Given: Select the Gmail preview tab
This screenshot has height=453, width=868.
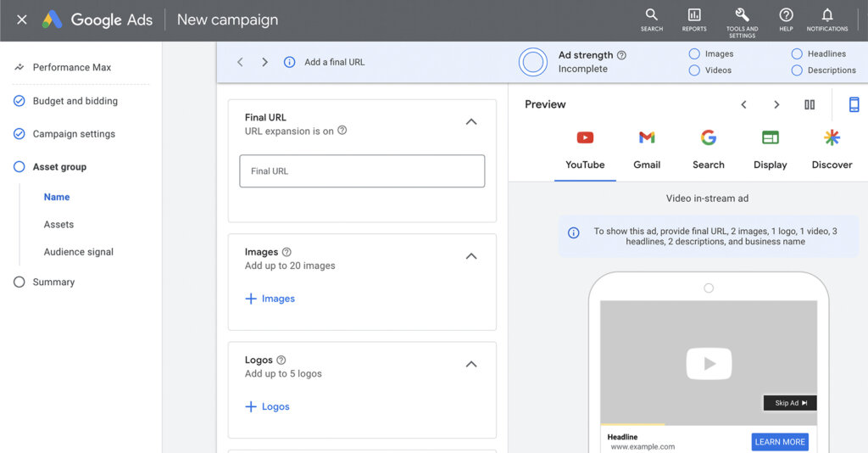Looking at the screenshot, I should click(x=647, y=150).
